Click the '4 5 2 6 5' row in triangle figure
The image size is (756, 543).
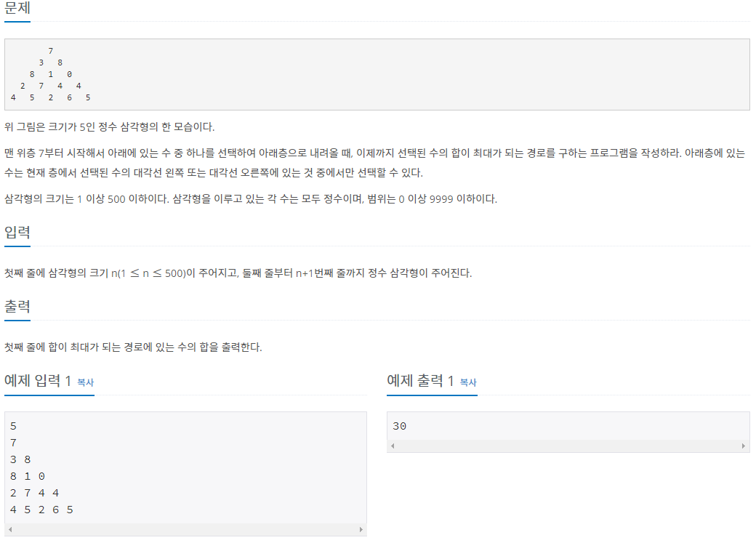click(51, 97)
